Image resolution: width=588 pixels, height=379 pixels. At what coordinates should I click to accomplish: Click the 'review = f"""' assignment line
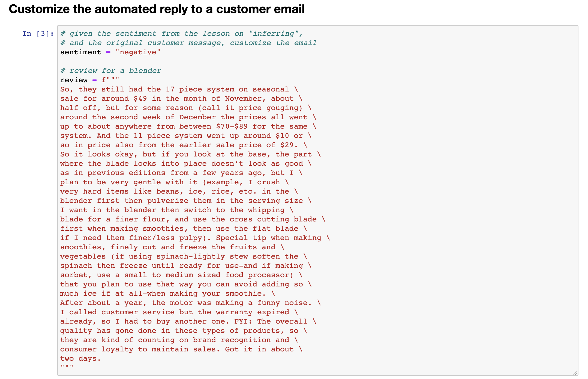90,80
